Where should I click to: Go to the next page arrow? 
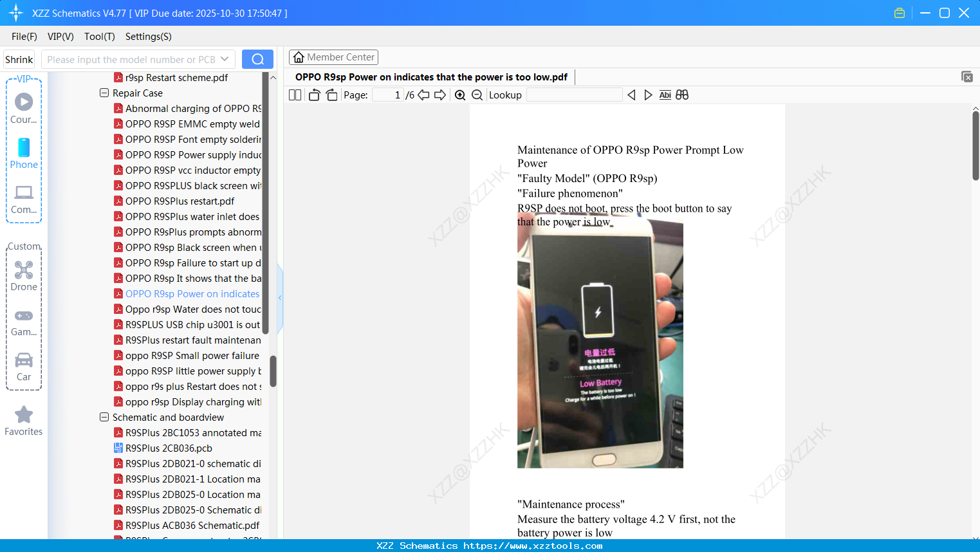coord(440,95)
